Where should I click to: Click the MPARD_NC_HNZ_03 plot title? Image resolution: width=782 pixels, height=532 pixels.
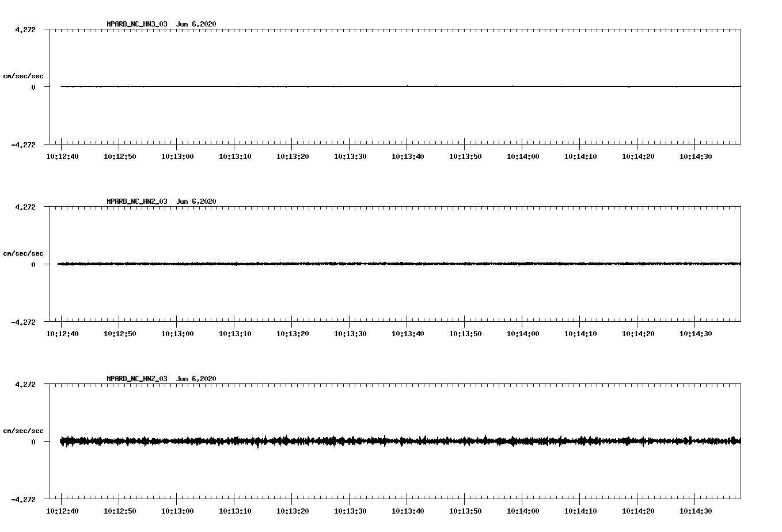click(x=161, y=379)
